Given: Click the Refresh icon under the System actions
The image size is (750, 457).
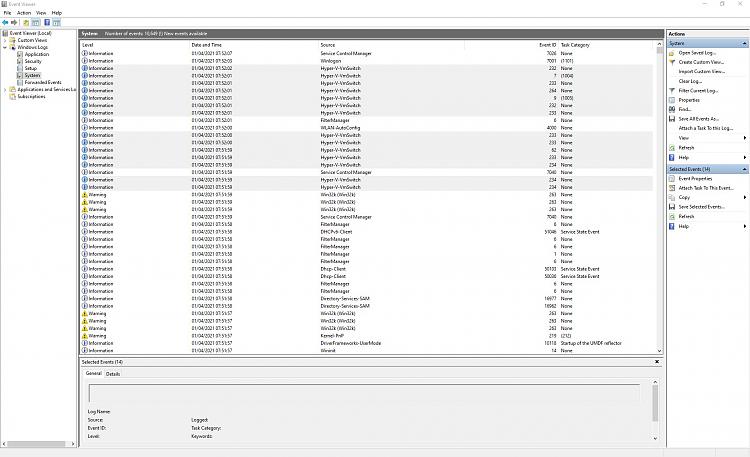Looking at the screenshot, I should click(x=672, y=148).
